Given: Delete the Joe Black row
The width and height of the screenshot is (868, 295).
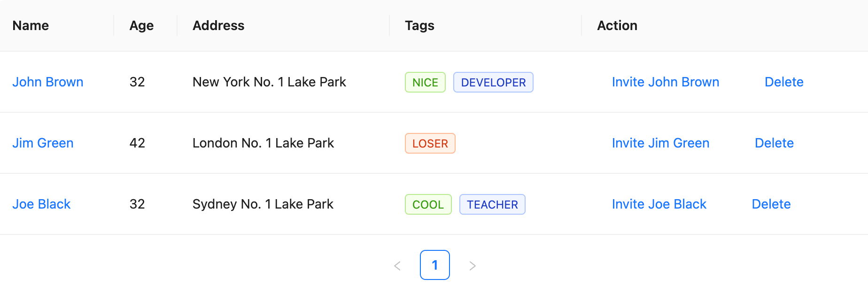Looking at the screenshot, I should point(771,204).
